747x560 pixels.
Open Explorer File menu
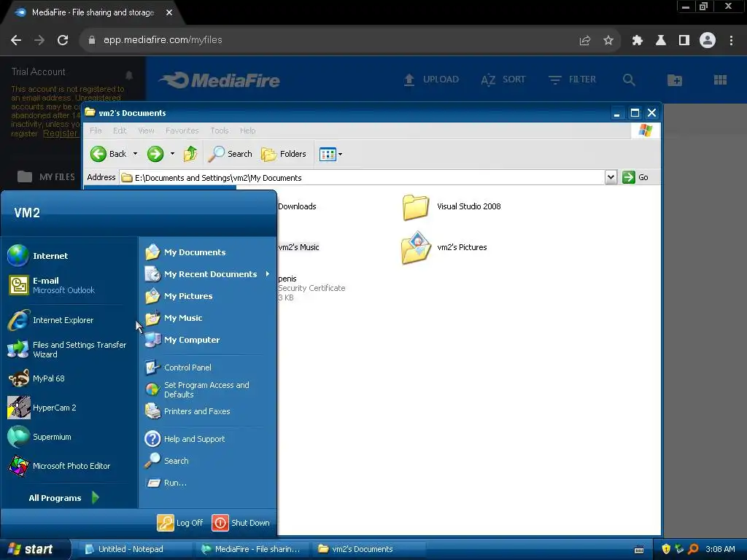[96, 131]
